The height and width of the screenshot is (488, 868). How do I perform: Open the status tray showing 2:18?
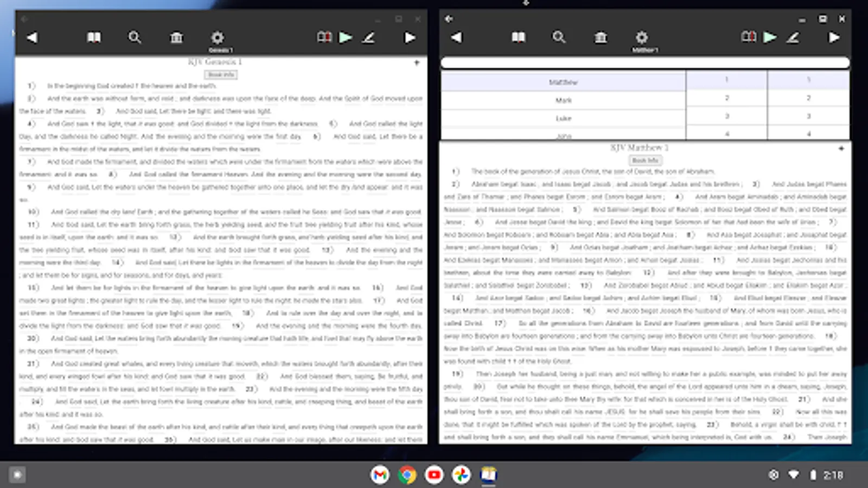806,475
